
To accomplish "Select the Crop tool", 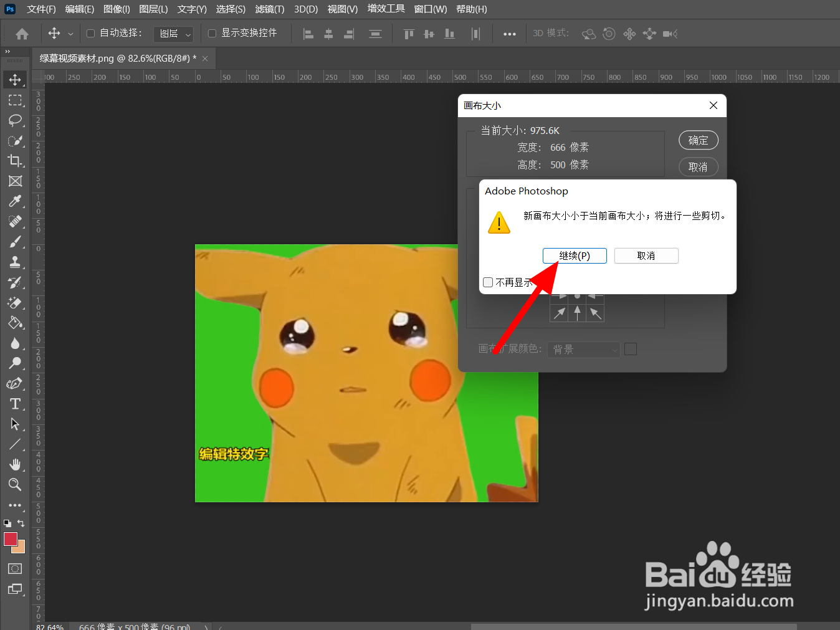I will click(15, 161).
